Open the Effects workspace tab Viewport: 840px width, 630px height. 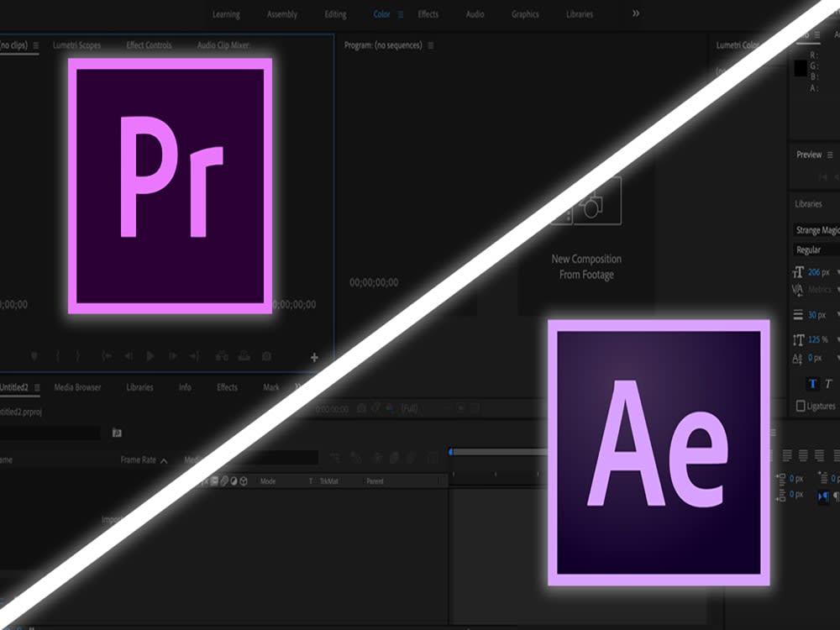point(428,14)
